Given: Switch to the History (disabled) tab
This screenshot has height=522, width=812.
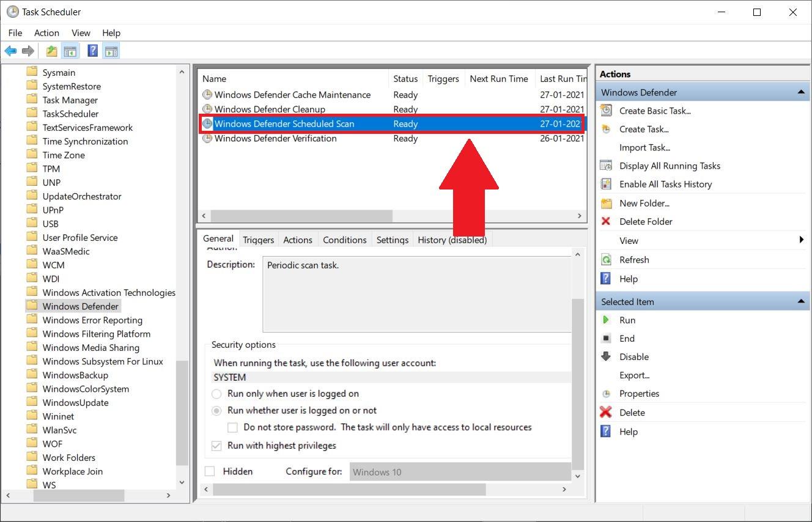Looking at the screenshot, I should 452,240.
